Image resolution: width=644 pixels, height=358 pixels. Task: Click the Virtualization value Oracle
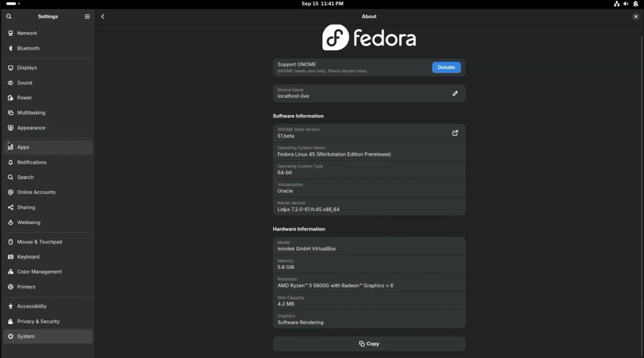coord(285,191)
